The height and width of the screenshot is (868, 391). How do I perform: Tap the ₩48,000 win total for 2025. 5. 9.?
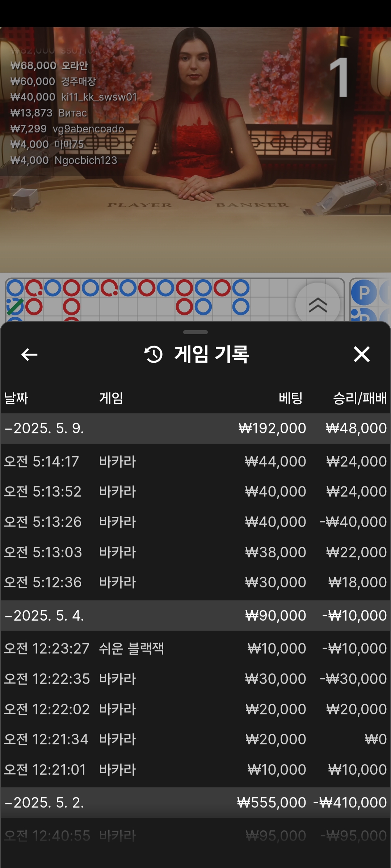pyautogui.click(x=356, y=429)
